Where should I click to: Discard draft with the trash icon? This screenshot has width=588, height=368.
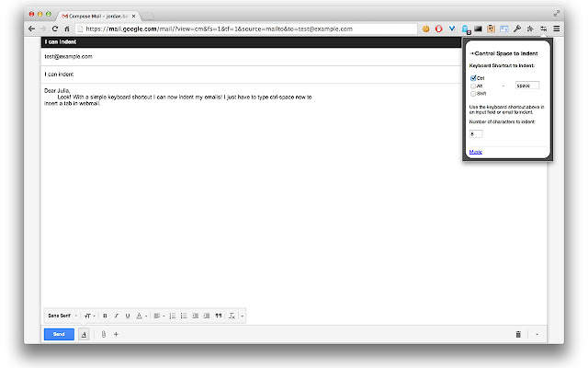518,334
